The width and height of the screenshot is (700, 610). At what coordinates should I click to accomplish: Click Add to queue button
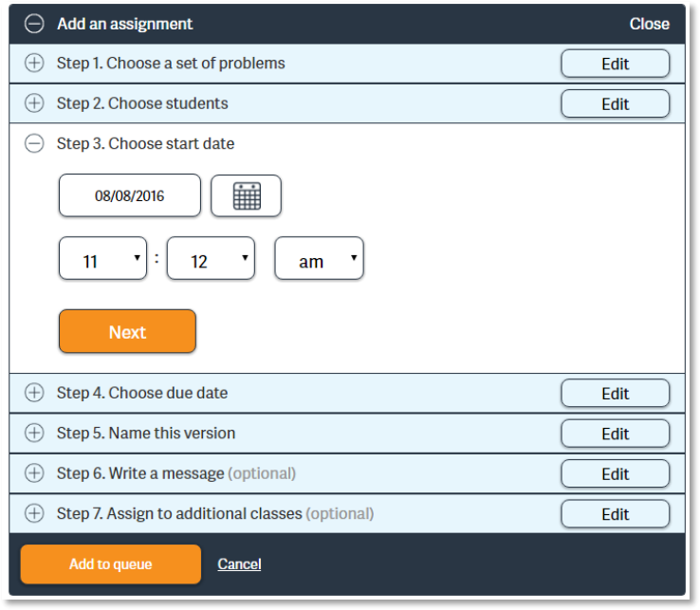point(110,564)
